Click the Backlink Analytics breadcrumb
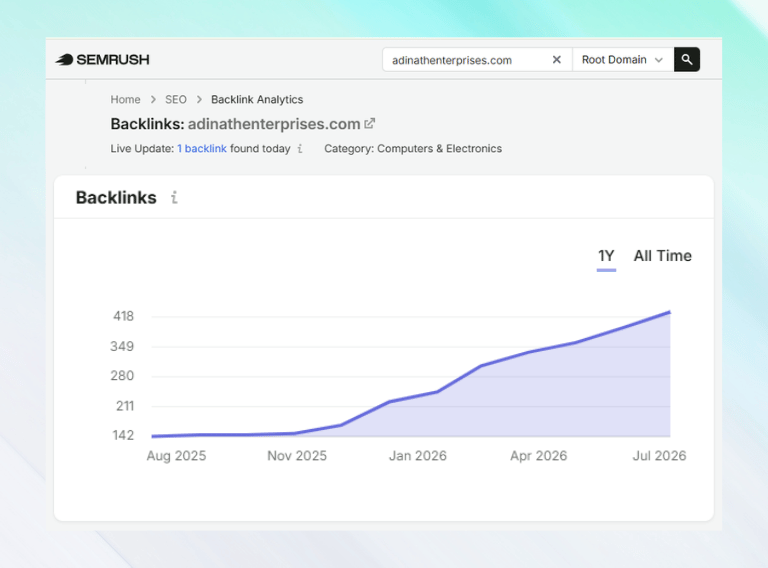Image resolution: width=768 pixels, height=568 pixels. (x=257, y=99)
